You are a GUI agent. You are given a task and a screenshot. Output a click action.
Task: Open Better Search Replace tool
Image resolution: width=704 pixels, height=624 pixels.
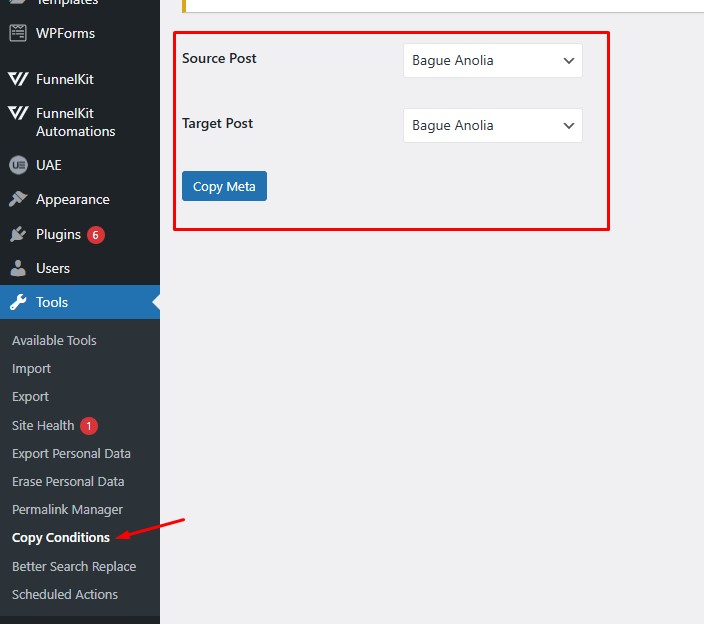[x=74, y=566]
